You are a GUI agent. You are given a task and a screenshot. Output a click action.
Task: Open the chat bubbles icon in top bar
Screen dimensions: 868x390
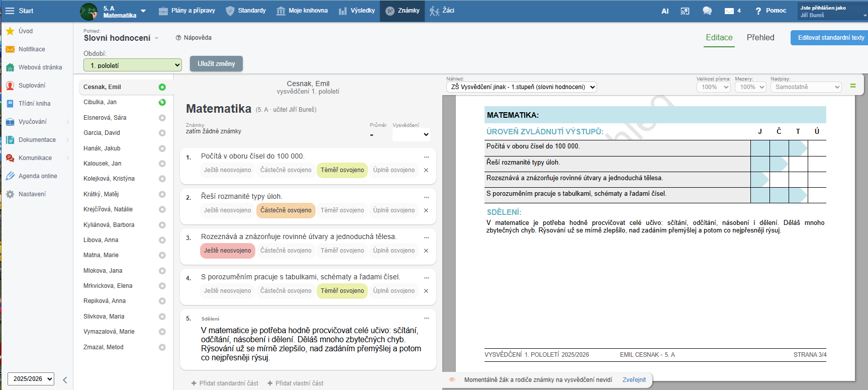(707, 11)
